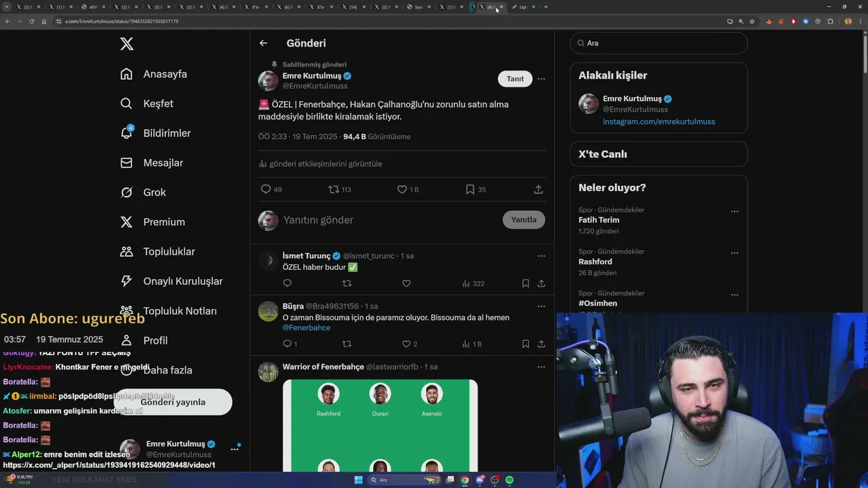
Task: Open İsmet Turunç reply's three-dot menu
Action: (541, 256)
